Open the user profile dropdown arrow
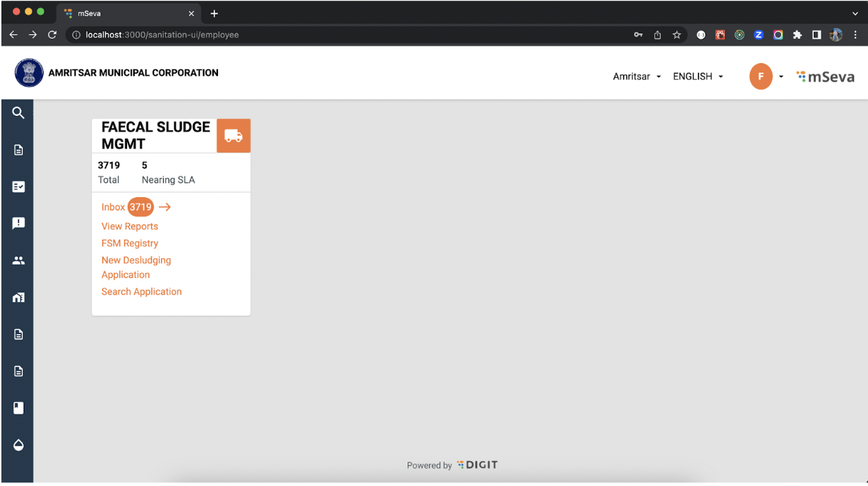 coord(781,77)
